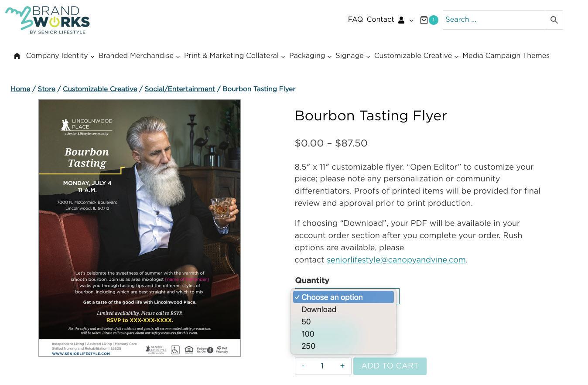Open the user account icon
Image resolution: width=588 pixels, height=385 pixels.
401,20
